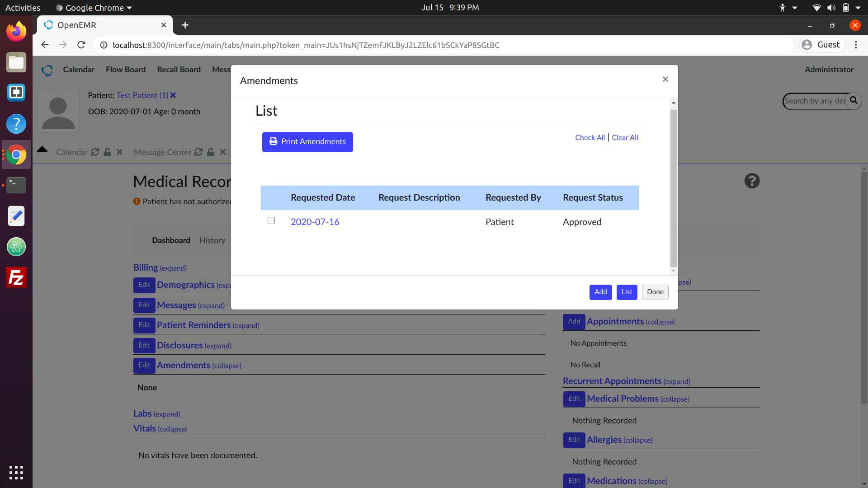Image resolution: width=868 pixels, height=488 pixels.
Task: Launch Firefox from the dock
Action: 16,31
